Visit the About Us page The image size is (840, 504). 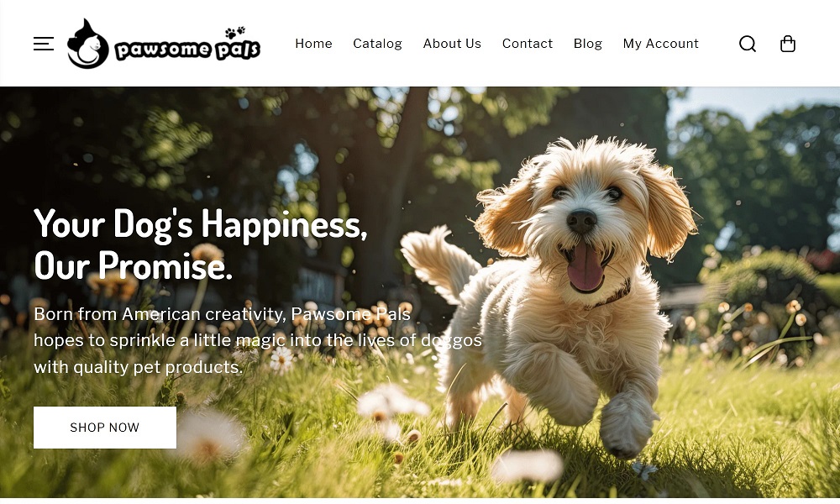tap(452, 44)
